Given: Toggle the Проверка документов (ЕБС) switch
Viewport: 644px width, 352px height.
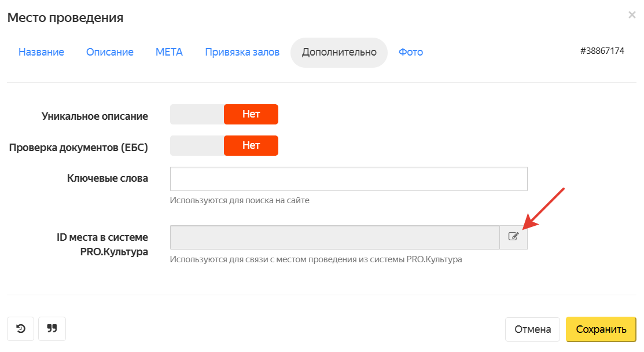Looking at the screenshot, I should [224, 146].
